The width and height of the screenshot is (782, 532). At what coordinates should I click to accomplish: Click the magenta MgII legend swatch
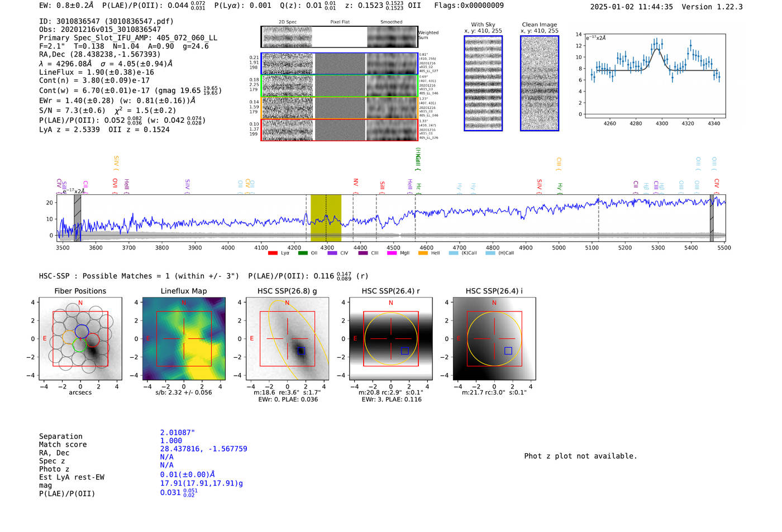393,253
